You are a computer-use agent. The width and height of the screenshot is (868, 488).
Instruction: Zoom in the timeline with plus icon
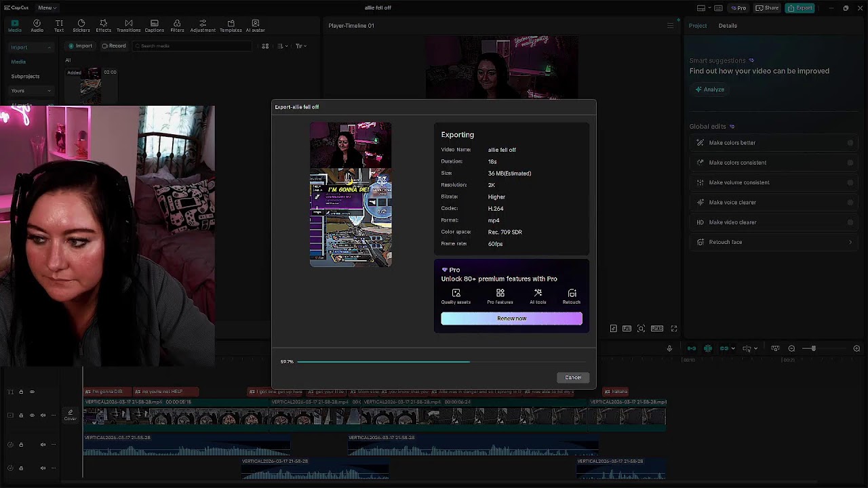click(856, 348)
